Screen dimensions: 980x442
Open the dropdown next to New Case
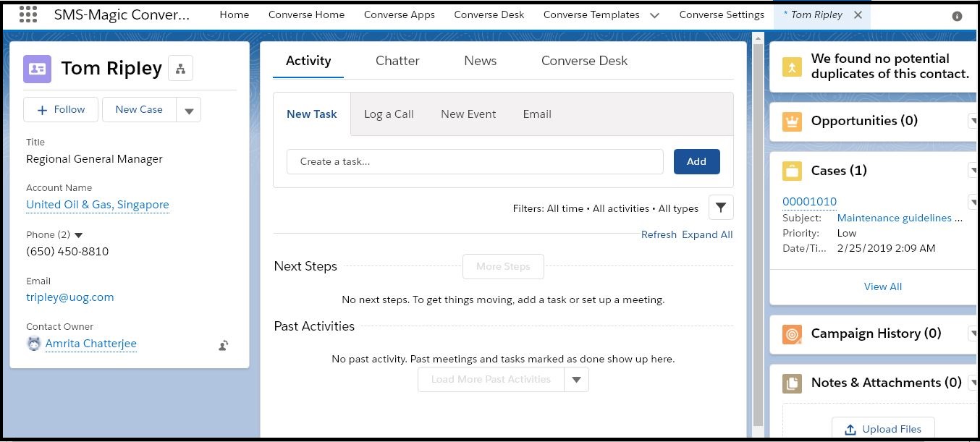(189, 111)
